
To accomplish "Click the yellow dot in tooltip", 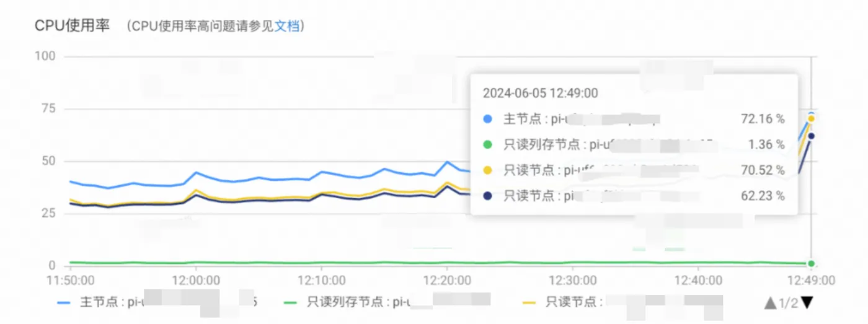I will click(x=487, y=170).
